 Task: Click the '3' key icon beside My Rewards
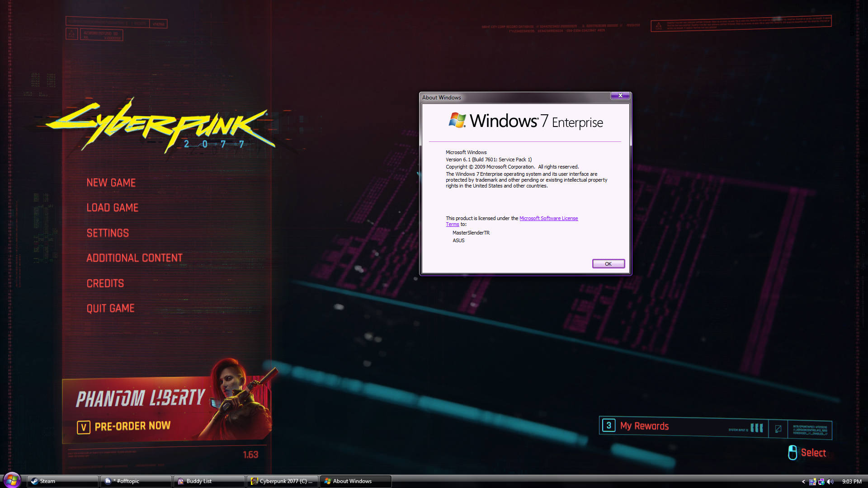609,425
